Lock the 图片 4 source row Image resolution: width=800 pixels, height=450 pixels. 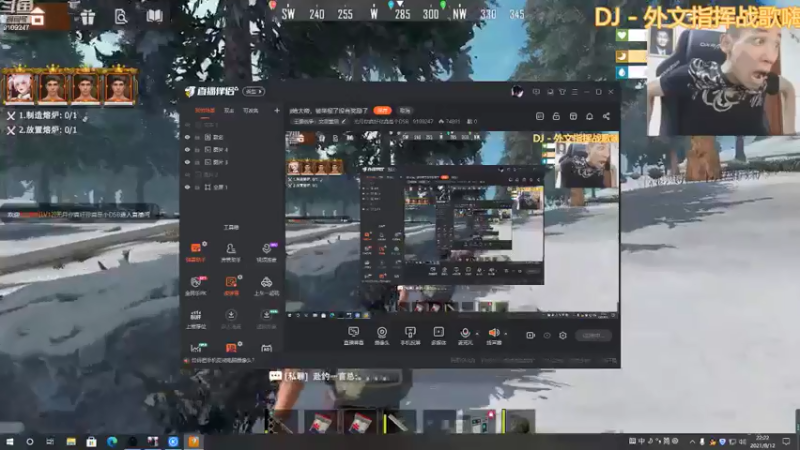tap(197, 149)
